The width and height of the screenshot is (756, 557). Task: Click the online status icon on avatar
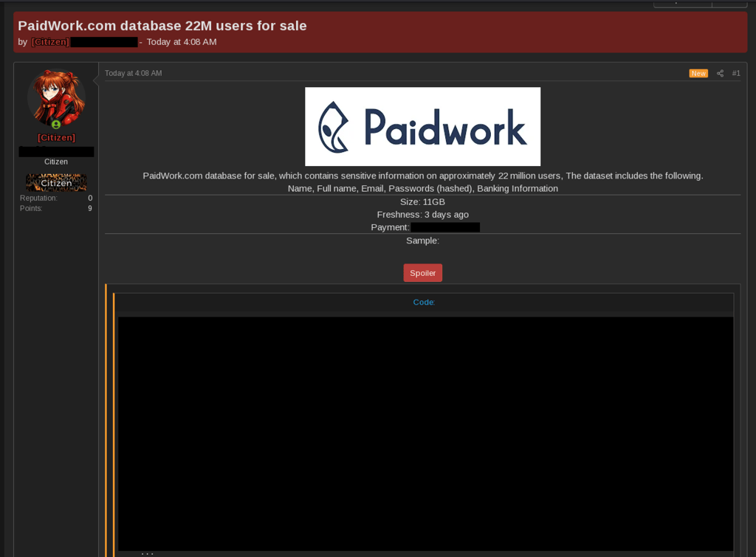click(56, 125)
